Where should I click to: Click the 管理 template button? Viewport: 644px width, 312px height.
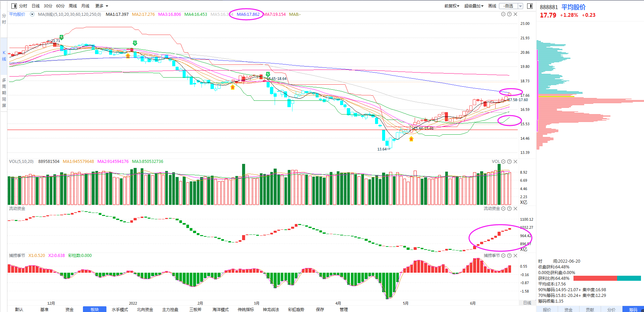coord(344,309)
